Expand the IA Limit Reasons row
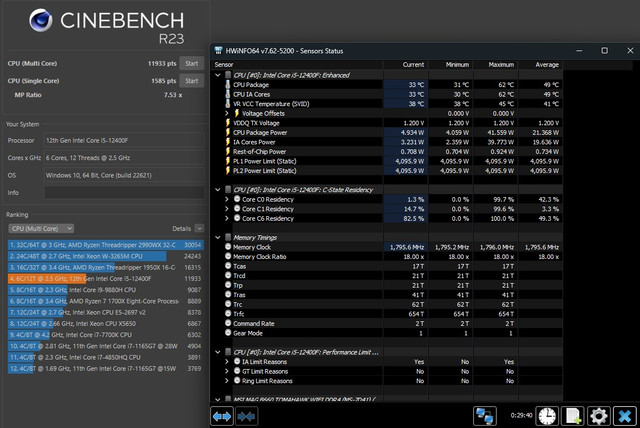This screenshot has width=640, height=428. [x=227, y=361]
